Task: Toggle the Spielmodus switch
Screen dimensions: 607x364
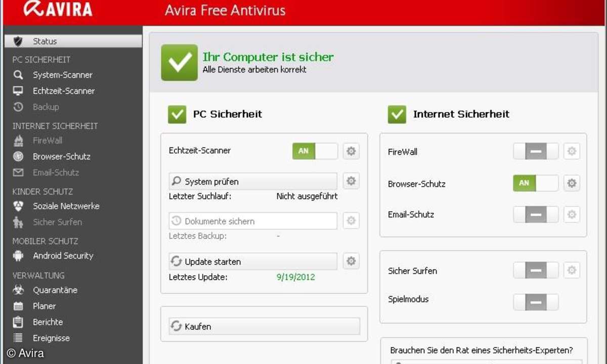Action: point(536,302)
